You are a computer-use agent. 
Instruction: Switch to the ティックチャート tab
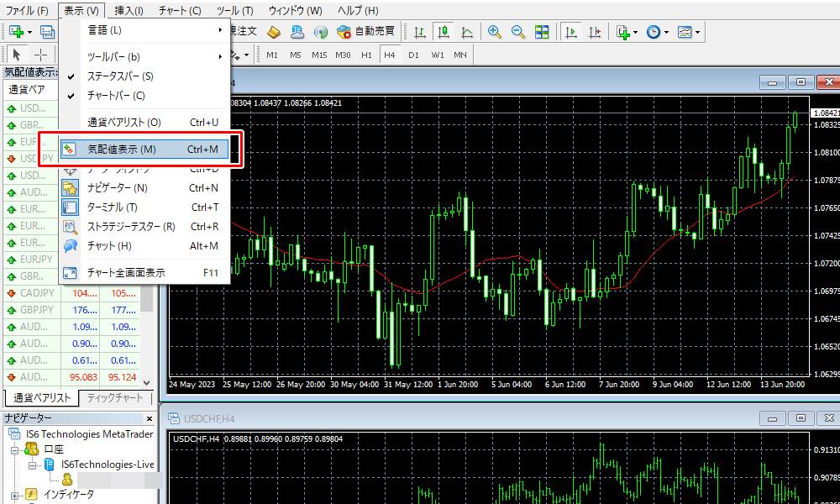tap(115, 398)
